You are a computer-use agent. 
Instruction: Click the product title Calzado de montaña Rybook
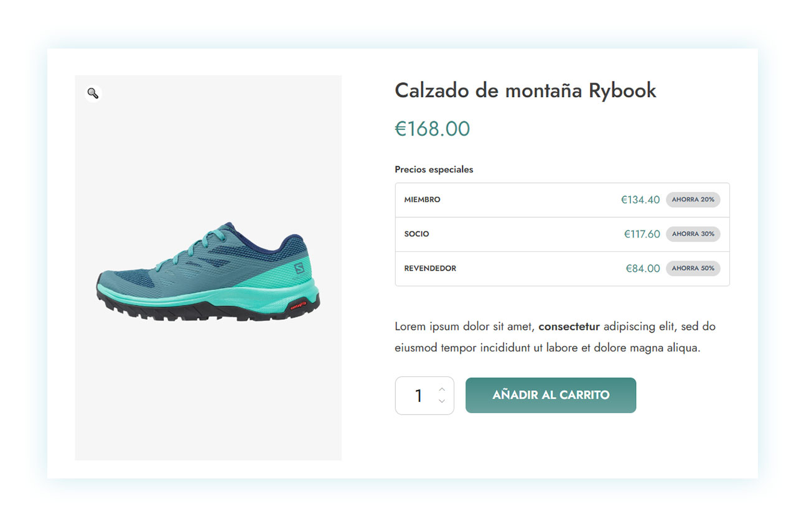[525, 91]
